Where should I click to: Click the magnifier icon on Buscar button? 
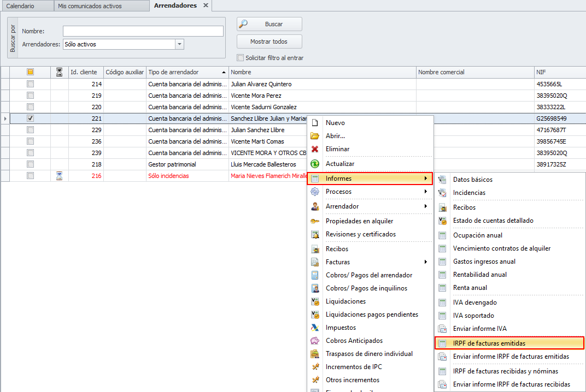tap(244, 24)
